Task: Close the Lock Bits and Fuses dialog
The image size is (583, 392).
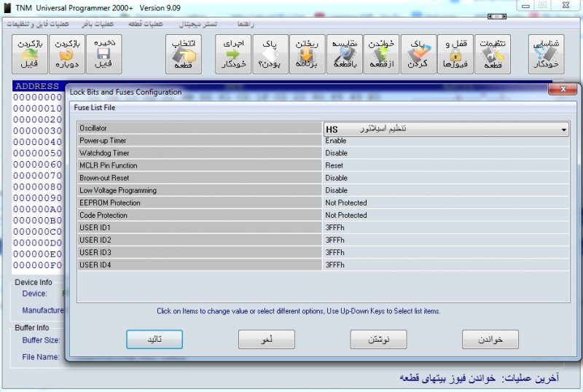Action: coord(563,89)
